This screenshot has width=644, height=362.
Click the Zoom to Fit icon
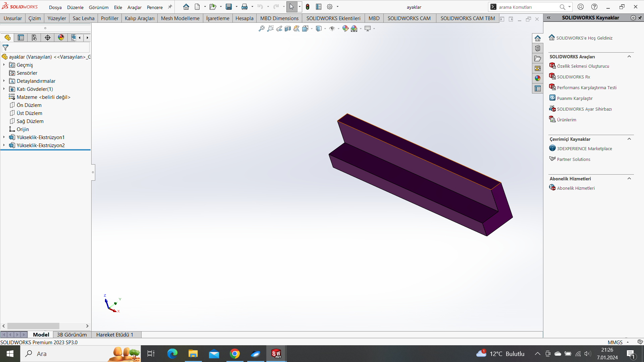coord(262,29)
